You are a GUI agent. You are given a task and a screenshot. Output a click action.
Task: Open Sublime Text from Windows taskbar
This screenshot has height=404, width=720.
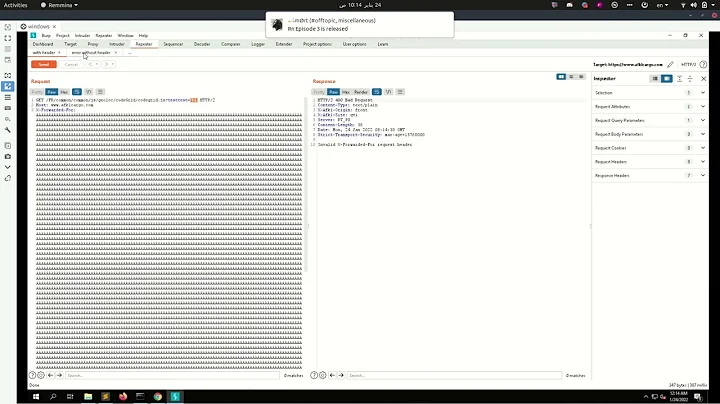(x=105, y=397)
